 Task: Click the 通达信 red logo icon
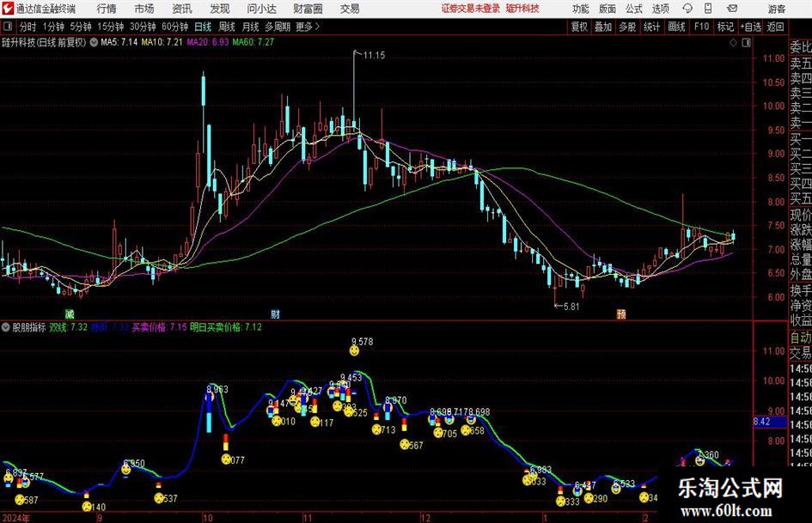pyautogui.click(x=8, y=9)
